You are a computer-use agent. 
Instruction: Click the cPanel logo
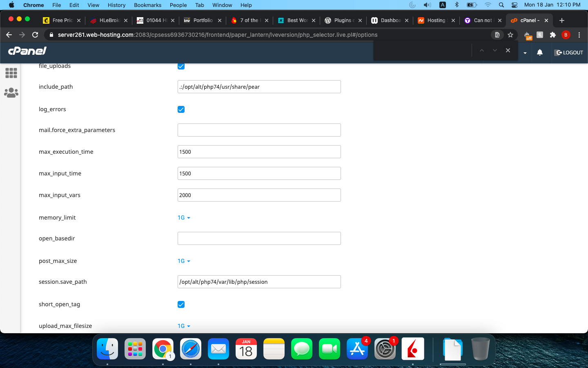pyautogui.click(x=27, y=51)
